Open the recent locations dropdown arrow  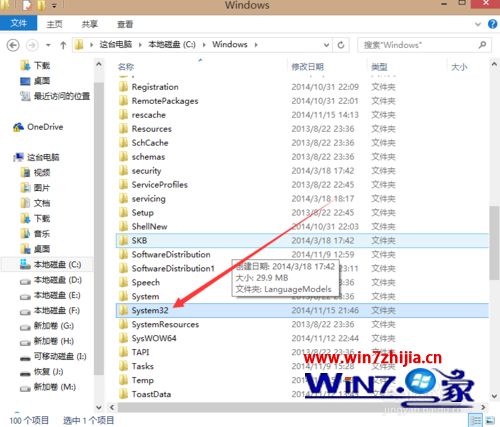tap(48, 45)
